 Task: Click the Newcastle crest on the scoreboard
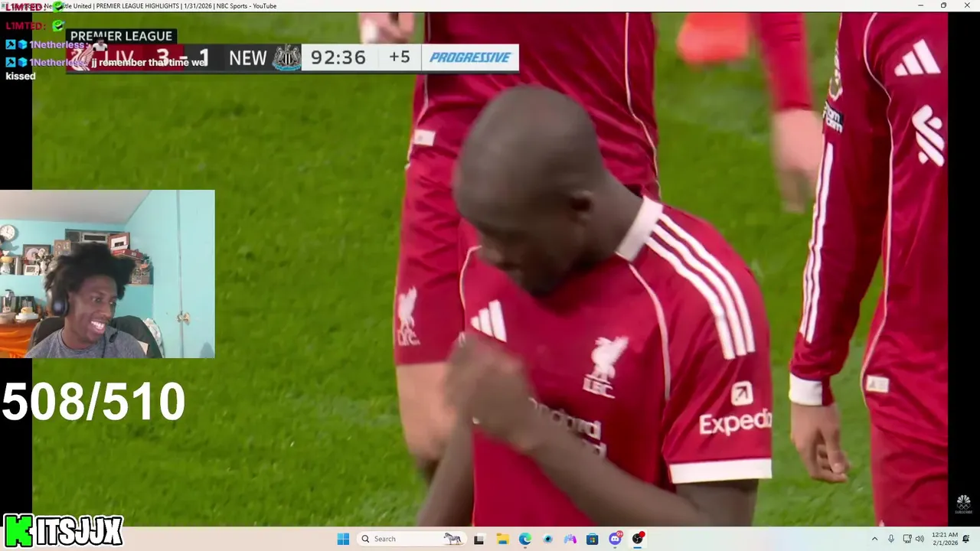click(286, 57)
